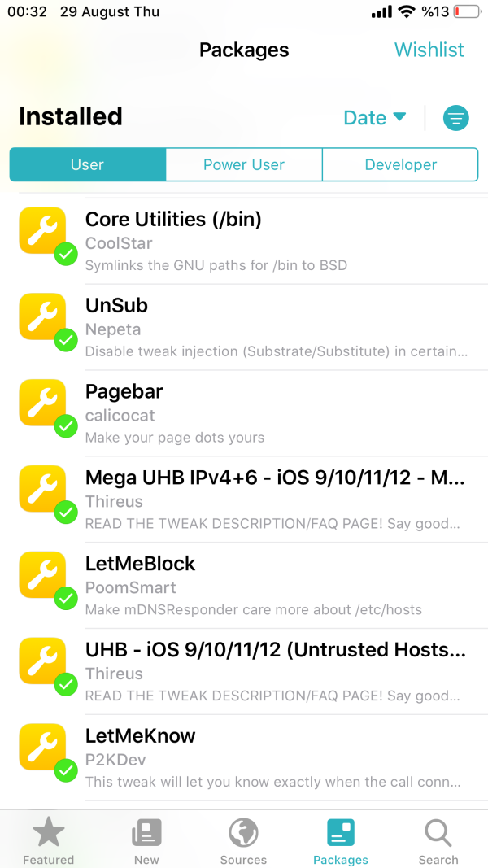Open the Date sort dropdown
Screen dimensions: 488x868
coord(374,118)
